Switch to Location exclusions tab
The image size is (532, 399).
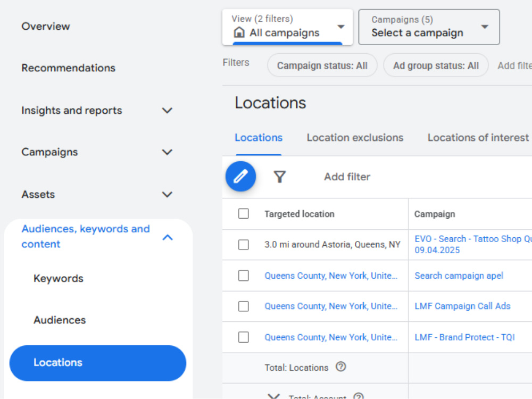(x=355, y=138)
